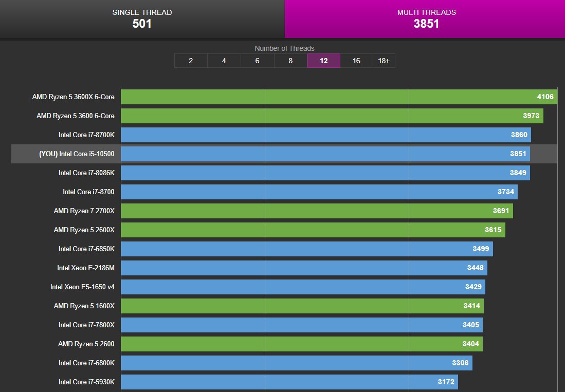Click the 3499 score value
The image size is (565, 392).
click(x=481, y=249)
